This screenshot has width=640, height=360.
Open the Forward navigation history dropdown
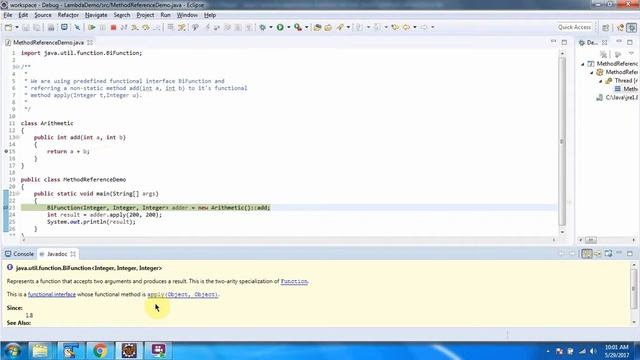pos(433,27)
